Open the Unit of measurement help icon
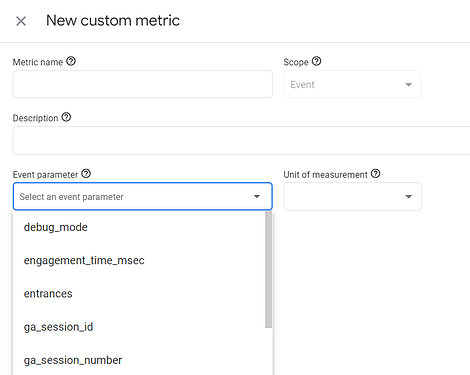Image resolution: width=470 pixels, height=375 pixels. pyautogui.click(x=376, y=174)
